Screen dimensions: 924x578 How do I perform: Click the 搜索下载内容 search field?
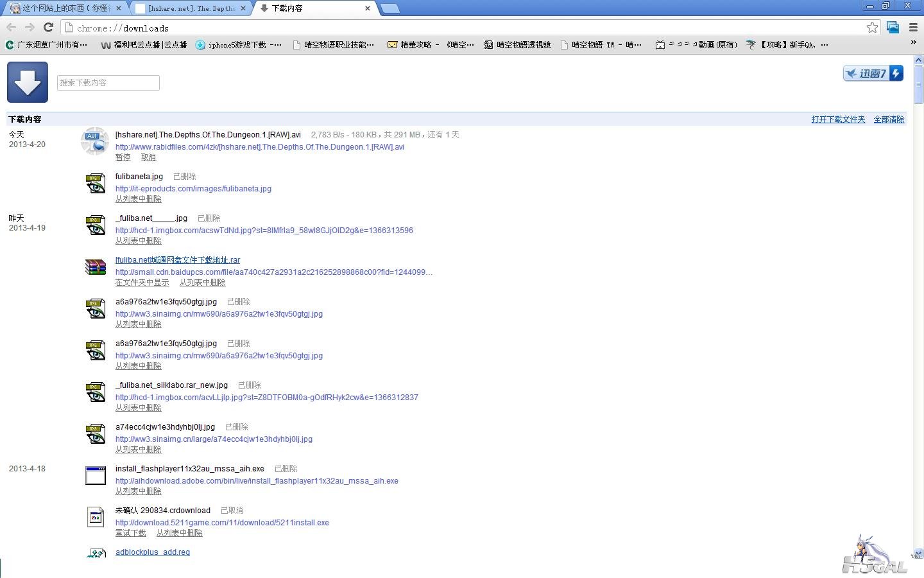tap(108, 83)
